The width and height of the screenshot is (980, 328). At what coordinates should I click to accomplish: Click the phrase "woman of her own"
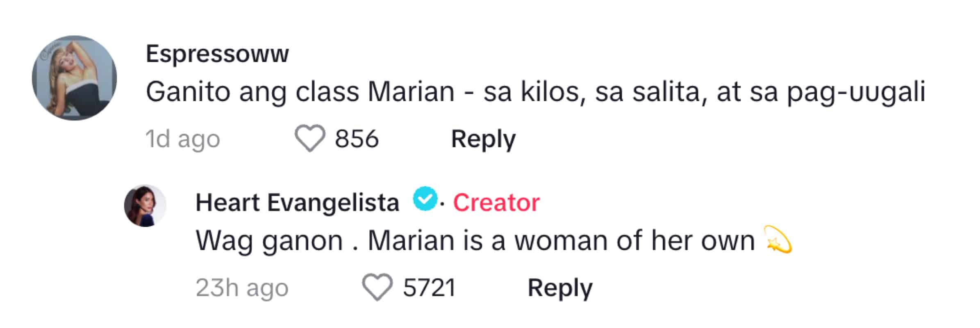click(x=634, y=241)
